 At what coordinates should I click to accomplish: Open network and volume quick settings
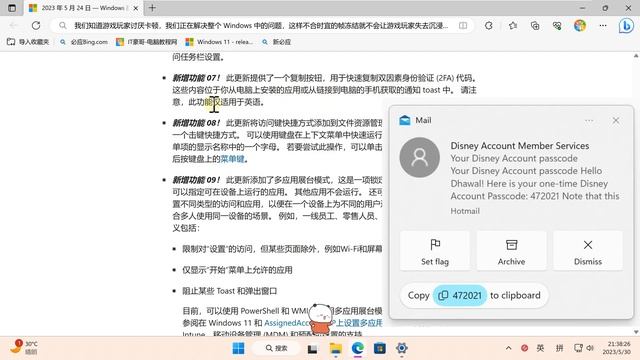coord(584,348)
